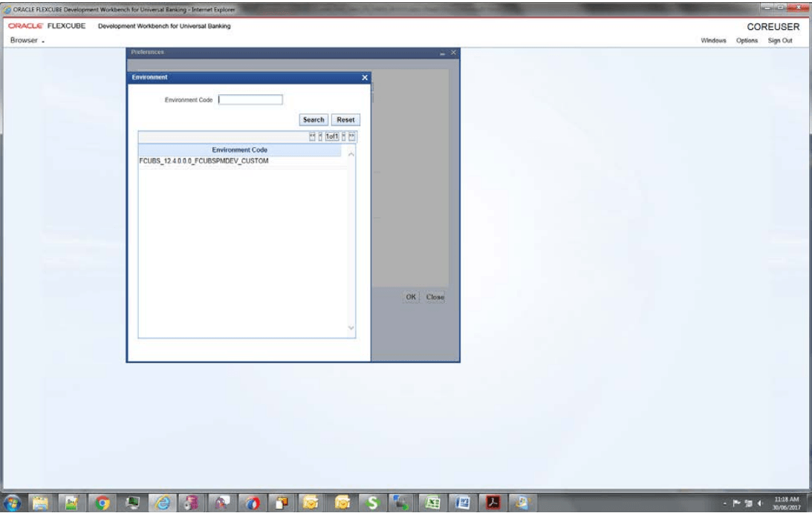Click the Action Center flag icon
This screenshot has height=513, width=812.
[736, 503]
